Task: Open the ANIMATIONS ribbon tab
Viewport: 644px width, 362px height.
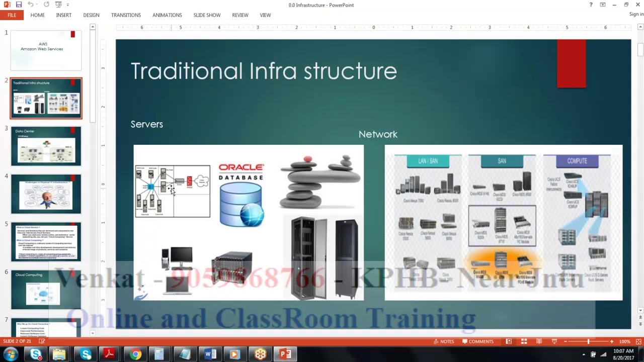Action: [167, 15]
